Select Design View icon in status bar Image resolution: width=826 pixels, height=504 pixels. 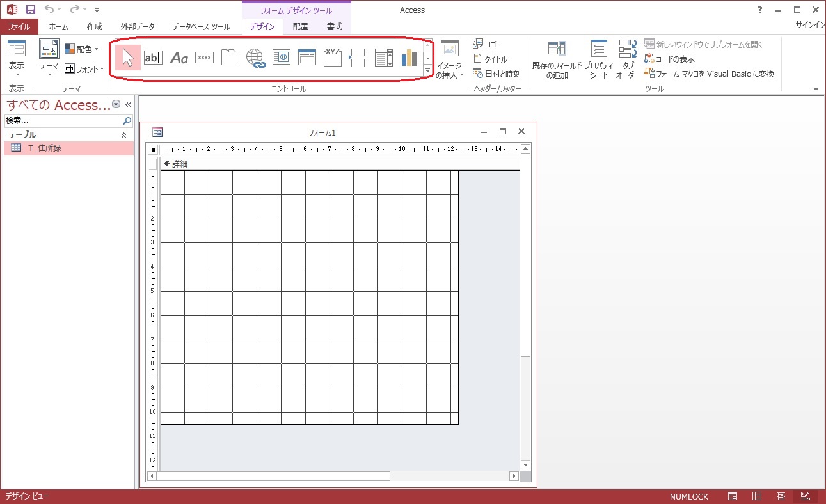coord(806,496)
